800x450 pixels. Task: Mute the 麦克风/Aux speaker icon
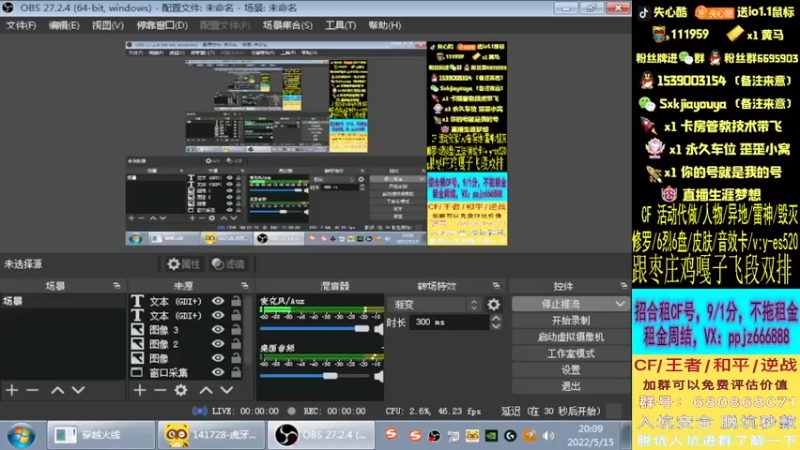(379, 329)
